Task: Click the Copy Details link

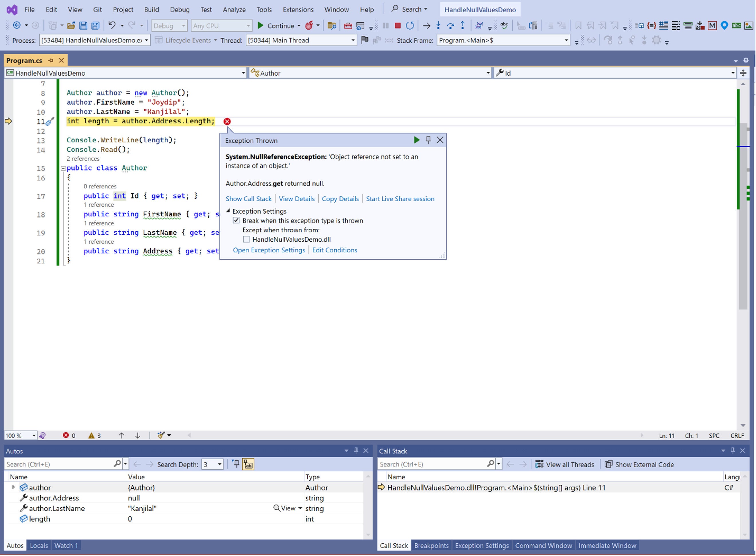Action: pyautogui.click(x=340, y=199)
